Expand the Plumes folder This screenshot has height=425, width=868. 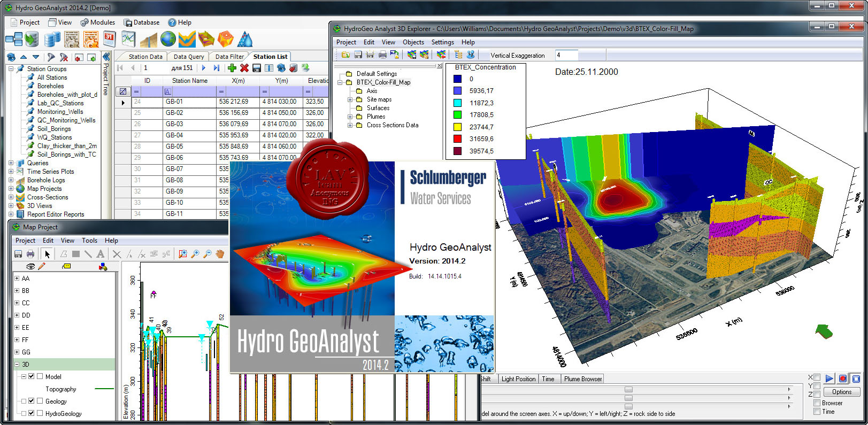coord(350,117)
